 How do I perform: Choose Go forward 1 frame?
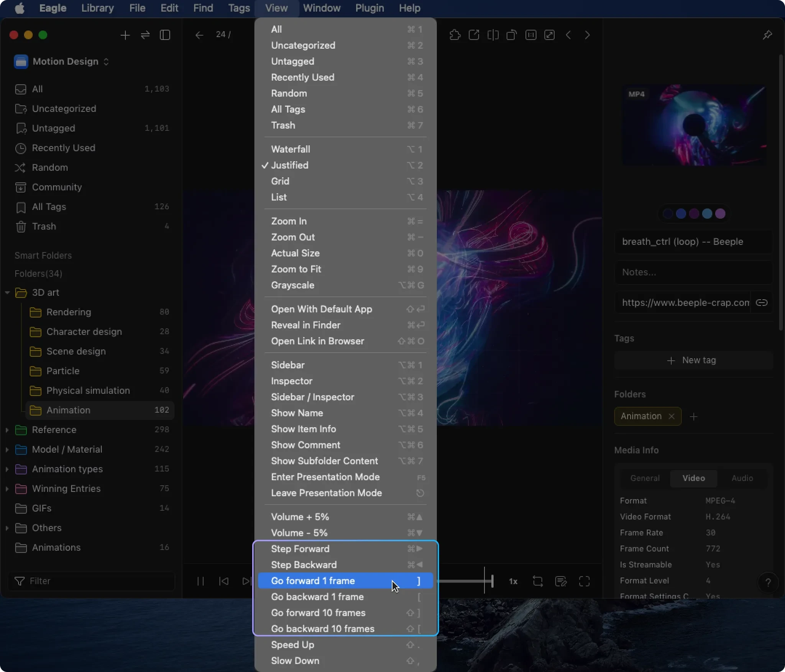(x=345, y=581)
